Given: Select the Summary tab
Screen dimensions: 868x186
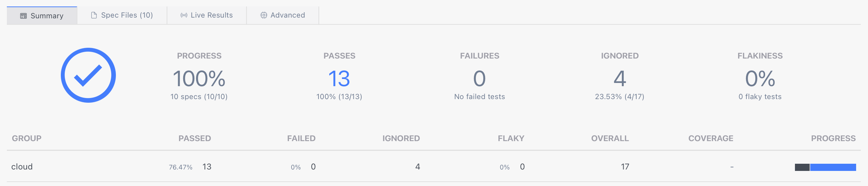Looking at the screenshot, I should (47, 16).
